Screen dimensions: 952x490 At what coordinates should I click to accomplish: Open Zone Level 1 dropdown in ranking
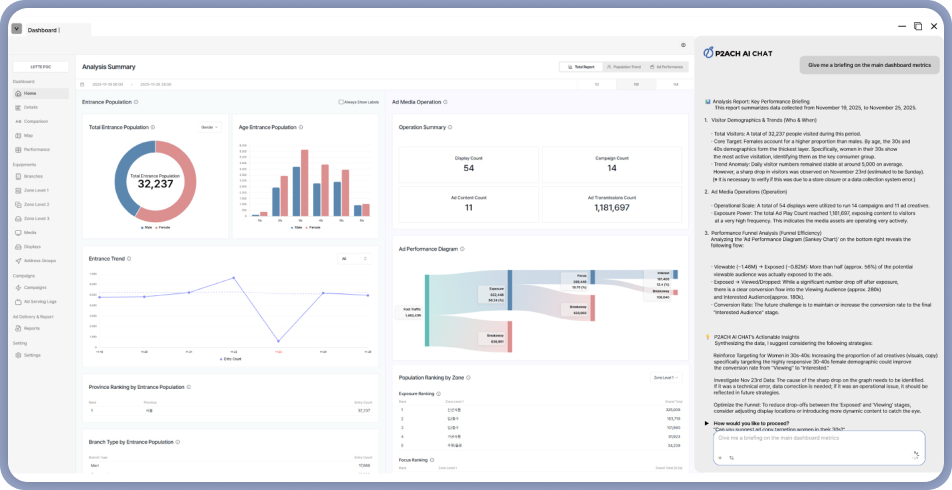[668, 379]
